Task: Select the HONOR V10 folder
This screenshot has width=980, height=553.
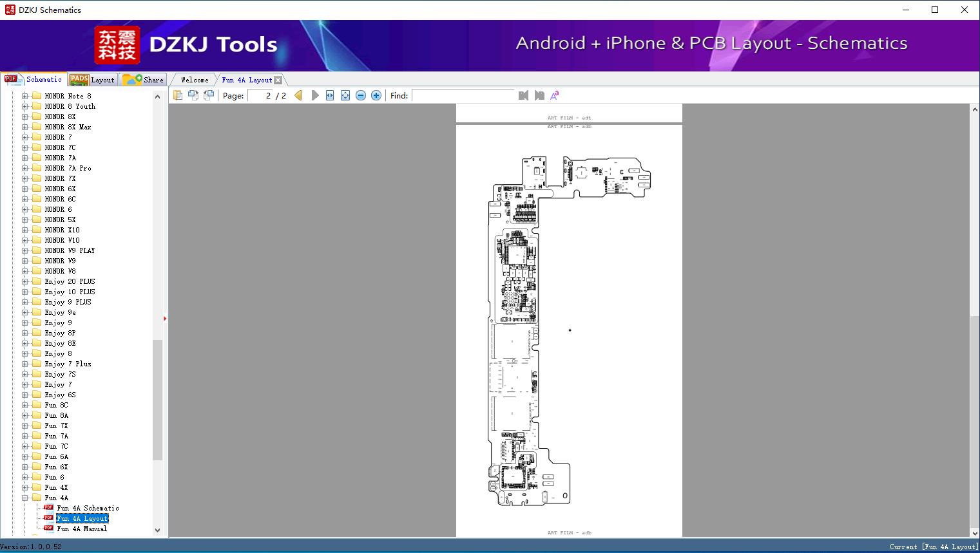Action: [x=62, y=240]
